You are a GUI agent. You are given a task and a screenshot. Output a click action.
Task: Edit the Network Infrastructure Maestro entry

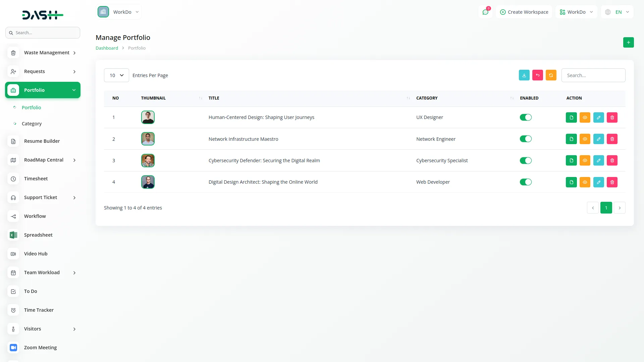(x=598, y=139)
